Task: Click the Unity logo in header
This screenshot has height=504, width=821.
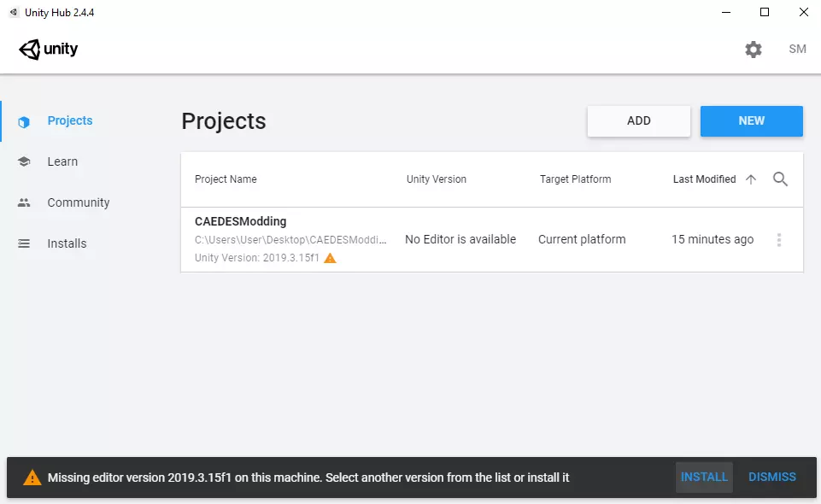Action: pos(49,50)
